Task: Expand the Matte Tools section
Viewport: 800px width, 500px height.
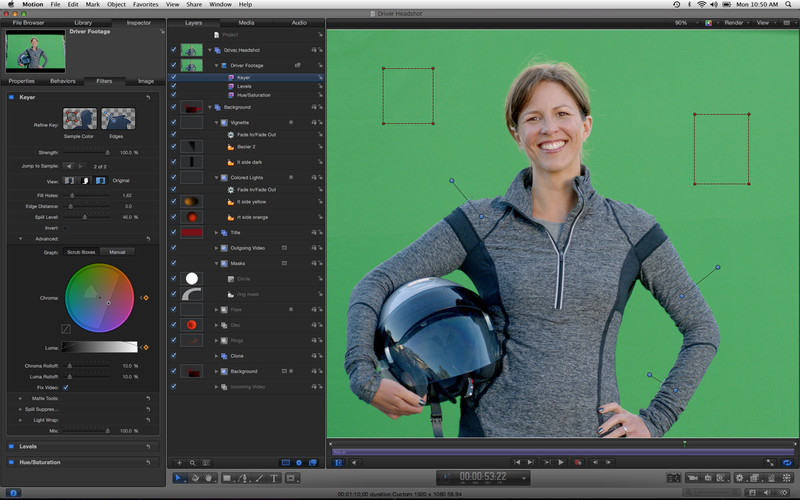Action: tap(19, 397)
